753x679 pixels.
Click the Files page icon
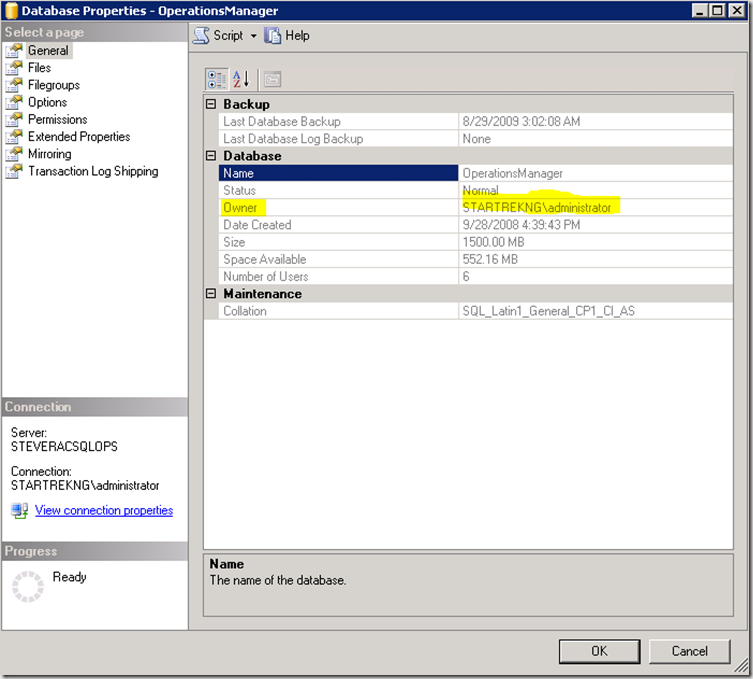pyautogui.click(x=14, y=68)
